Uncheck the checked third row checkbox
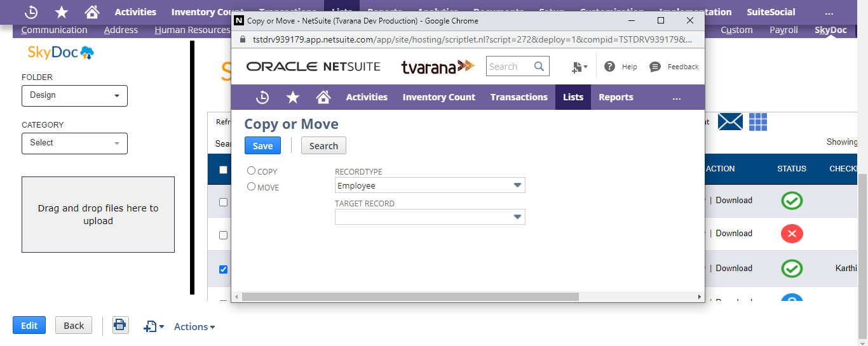 click(223, 269)
